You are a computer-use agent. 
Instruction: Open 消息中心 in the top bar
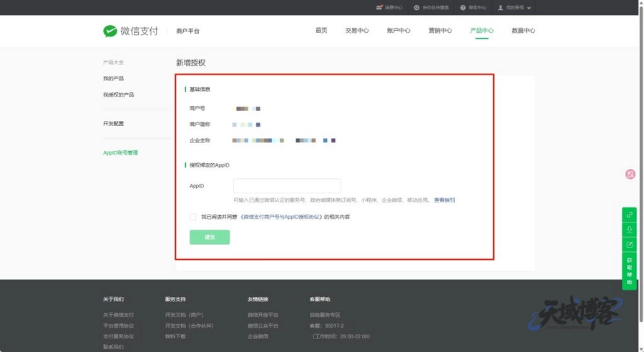(x=389, y=7)
